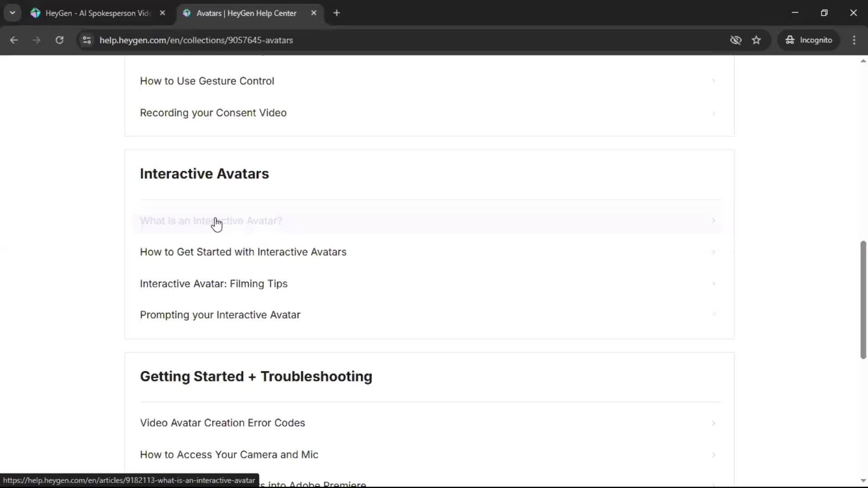868x488 pixels.
Task: Click chevron beside How to Get Started with Interactive Avatars
Action: point(713,252)
